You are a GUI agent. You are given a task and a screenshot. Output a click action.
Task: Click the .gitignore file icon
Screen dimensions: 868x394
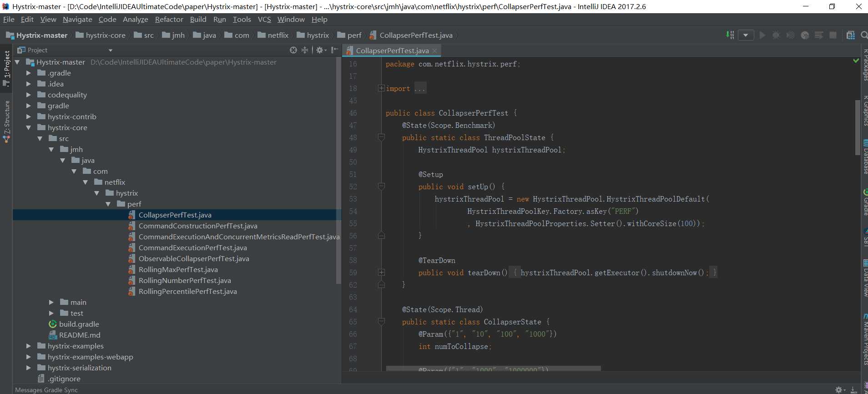[41, 379]
